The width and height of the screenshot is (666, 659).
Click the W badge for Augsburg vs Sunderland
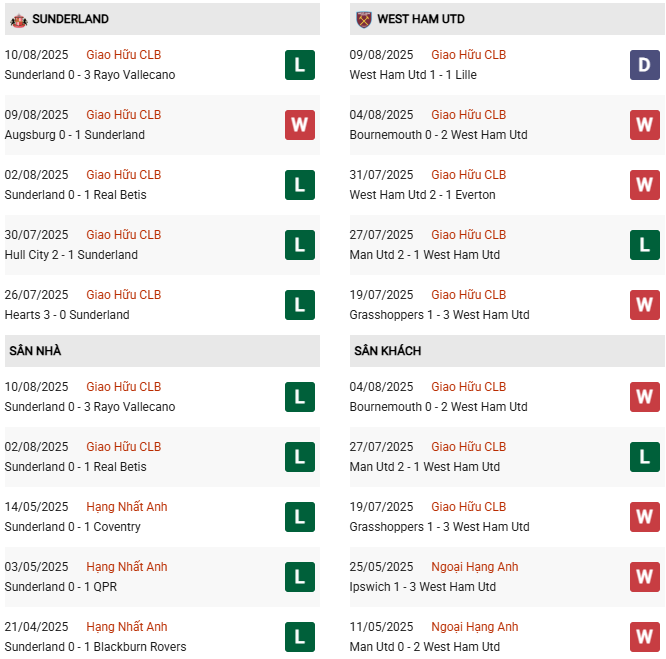coord(299,125)
